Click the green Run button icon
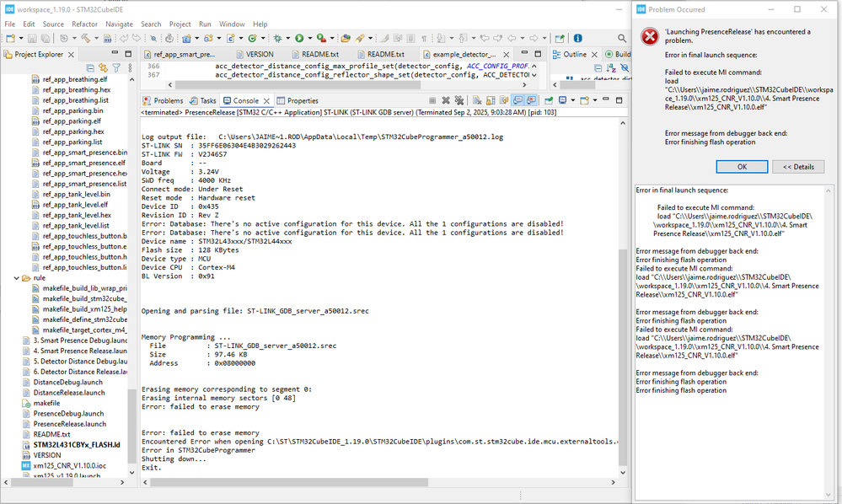The height and width of the screenshot is (504, 842). click(x=299, y=38)
